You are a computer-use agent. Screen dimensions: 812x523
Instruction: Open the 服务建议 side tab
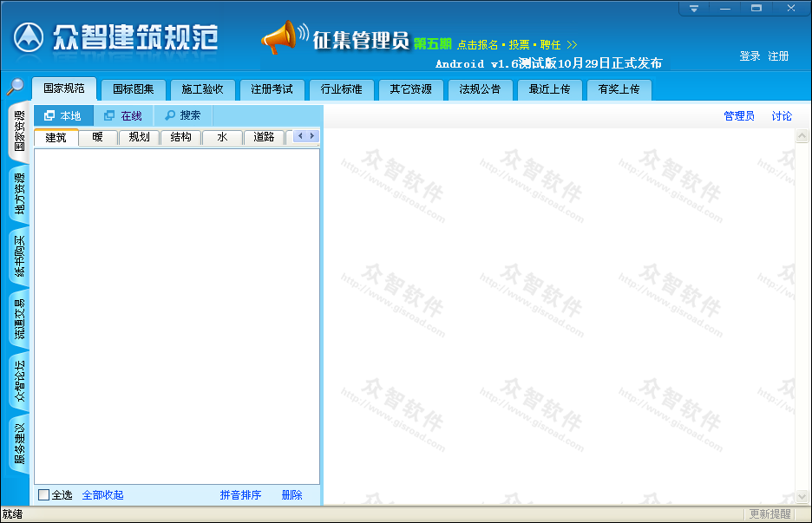(19, 444)
